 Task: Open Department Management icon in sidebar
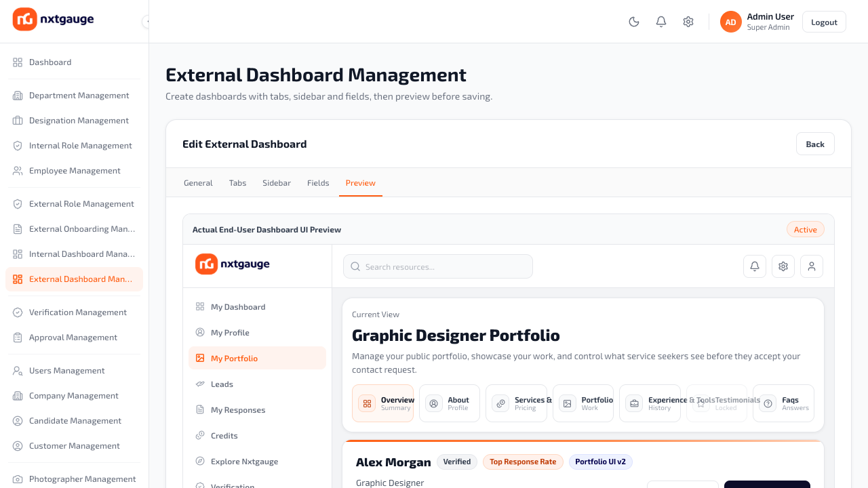(x=18, y=96)
